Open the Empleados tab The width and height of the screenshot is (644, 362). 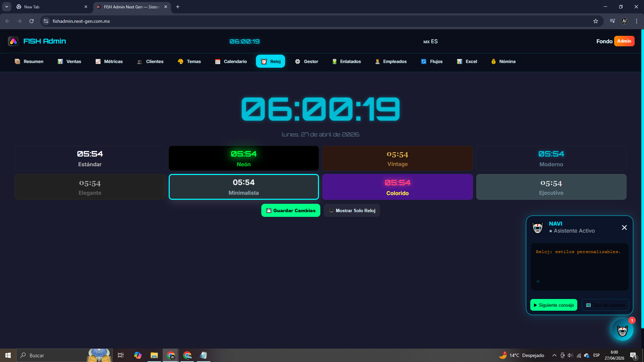click(x=391, y=61)
